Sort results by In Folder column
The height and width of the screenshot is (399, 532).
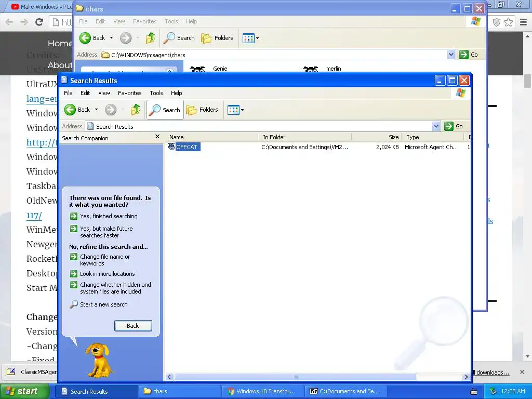coord(304,137)
